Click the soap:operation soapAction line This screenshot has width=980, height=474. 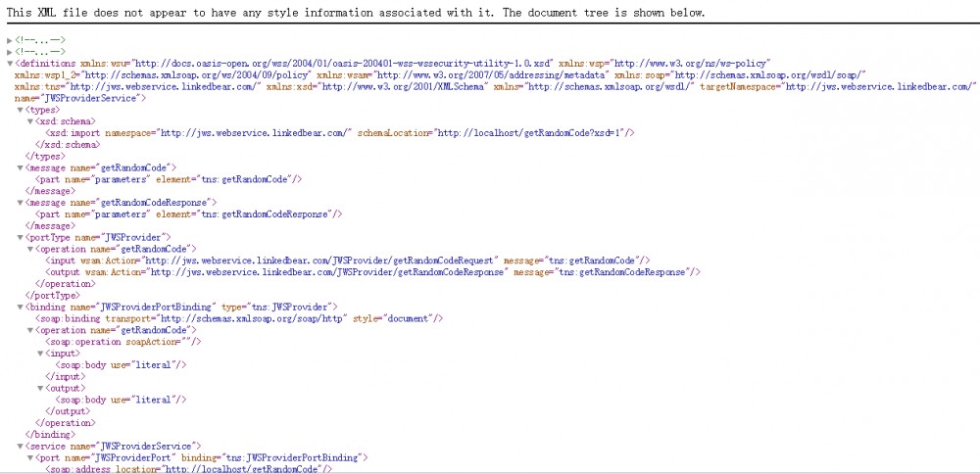click(123, 342)
